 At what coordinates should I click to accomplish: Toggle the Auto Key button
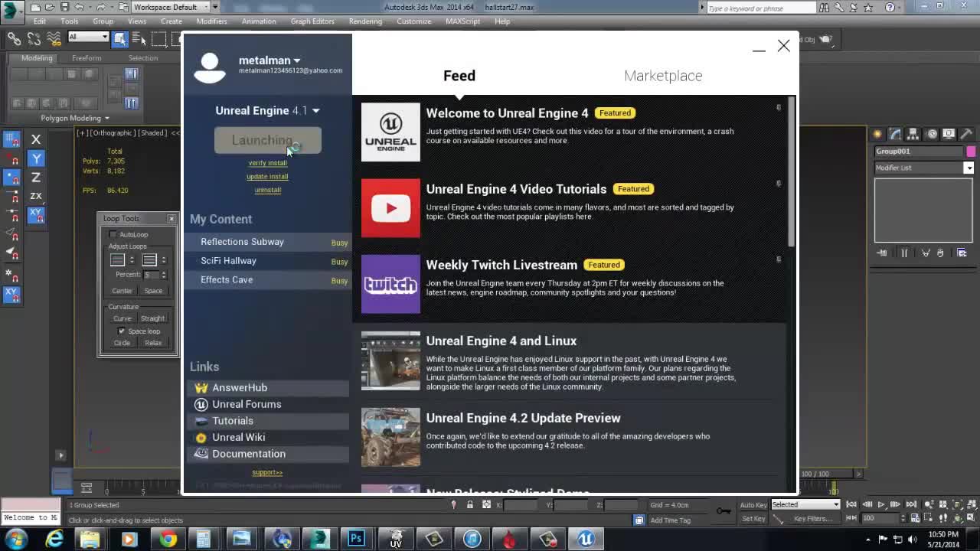753,504
